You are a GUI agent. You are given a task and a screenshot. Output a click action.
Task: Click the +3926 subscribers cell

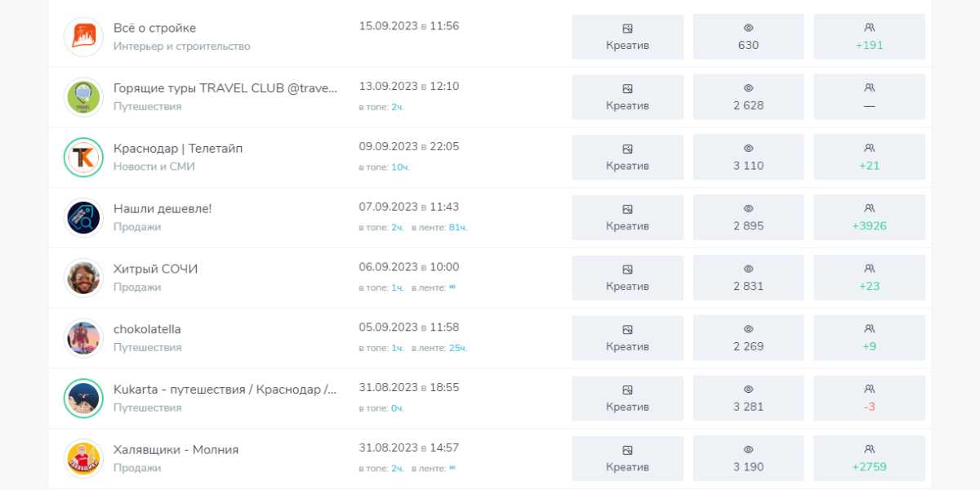coord(869,218)
